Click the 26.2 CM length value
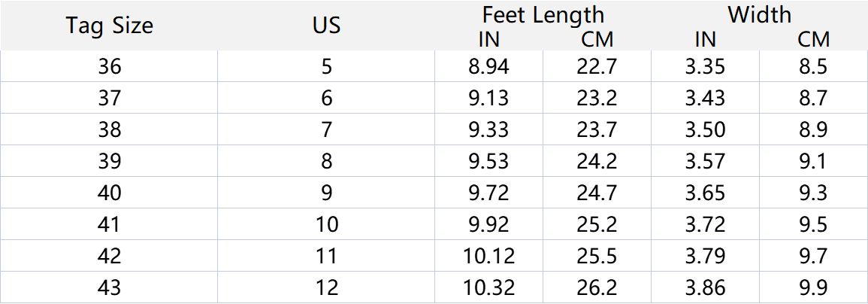868x304 pixels. pos(597,287)
